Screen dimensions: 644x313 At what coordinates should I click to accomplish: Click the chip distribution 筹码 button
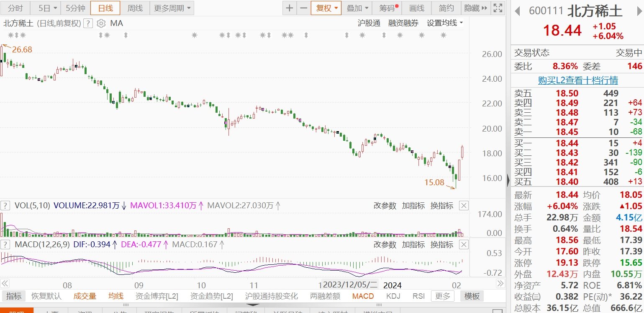pyautogui.click(x=387, y=8)
